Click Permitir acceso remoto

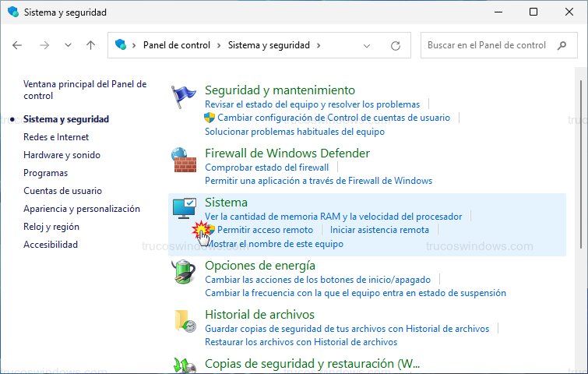coord(265,230)
